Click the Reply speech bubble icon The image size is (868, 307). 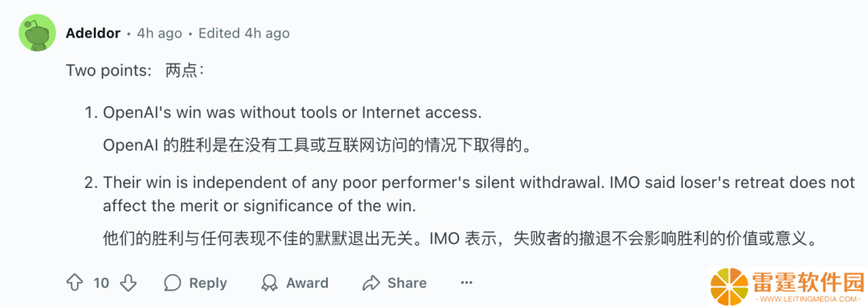(173, 283)
